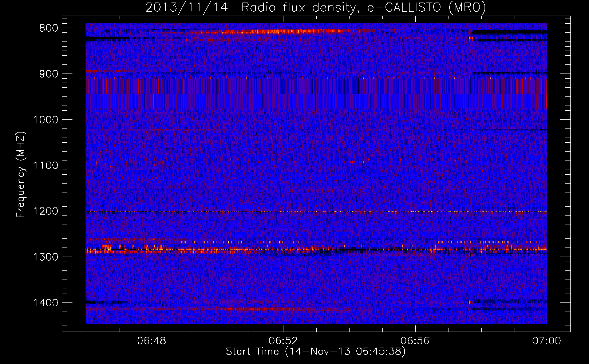589x364 pixels.
Task: Click the '1000' frequency tick label
Action: coord(46,120)
